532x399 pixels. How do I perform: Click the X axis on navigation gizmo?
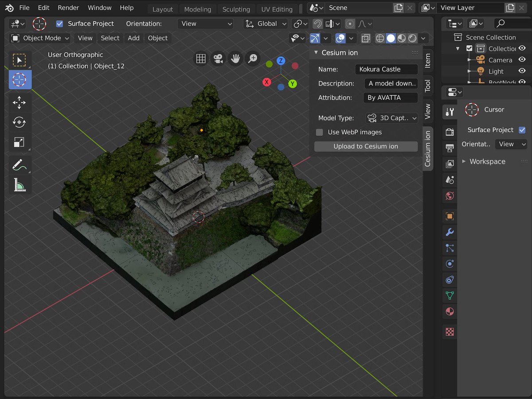click(x=267, y=82)
